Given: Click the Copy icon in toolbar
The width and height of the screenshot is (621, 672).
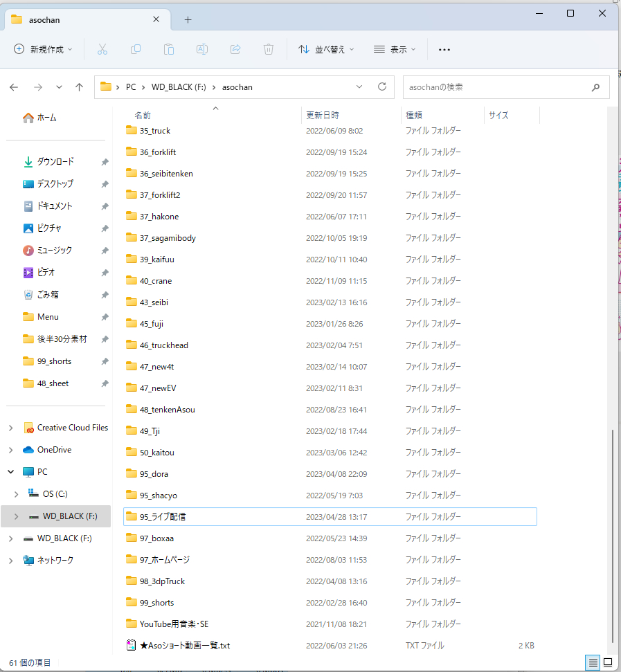Looking at the screenshot, I should click(136, 49).
